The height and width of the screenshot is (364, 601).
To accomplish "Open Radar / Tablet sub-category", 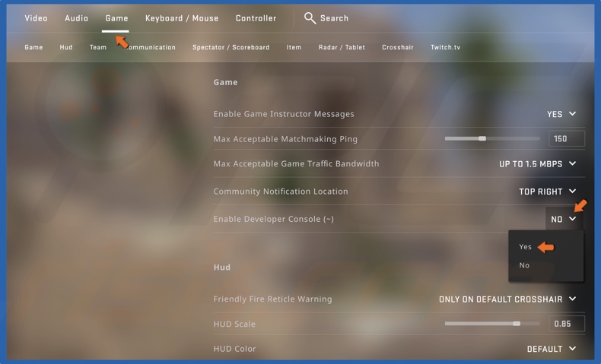I will click(342, 47).
